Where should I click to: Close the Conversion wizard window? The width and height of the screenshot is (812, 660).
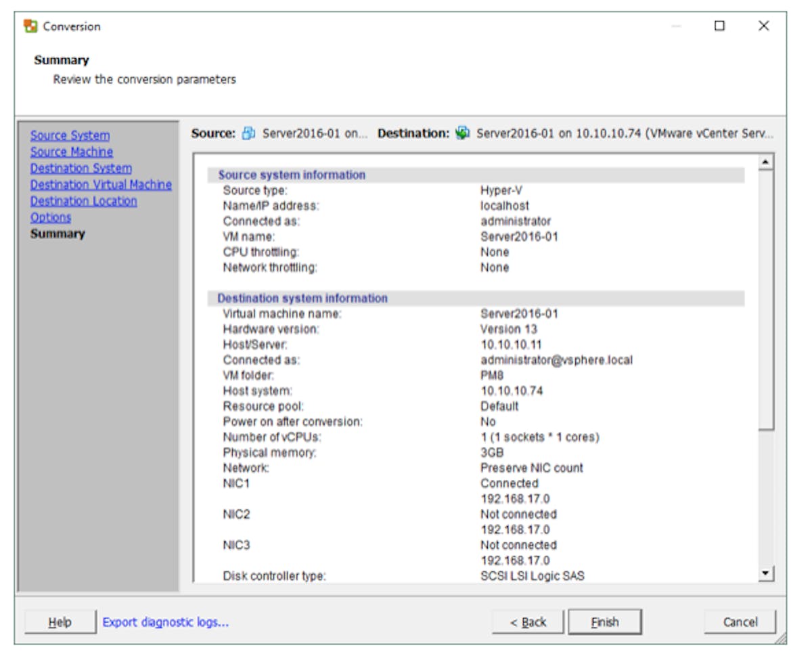click(763, 26)
